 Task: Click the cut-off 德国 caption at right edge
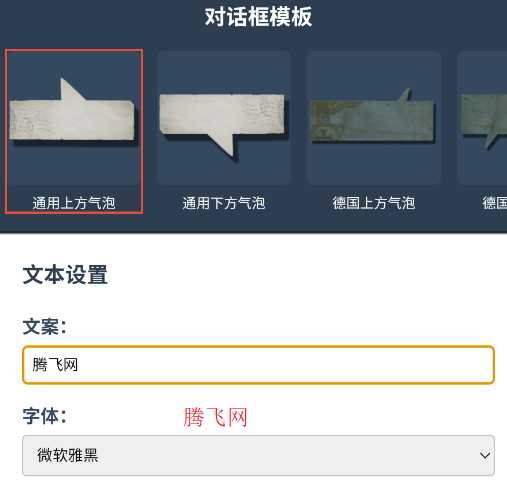[495, 203]
